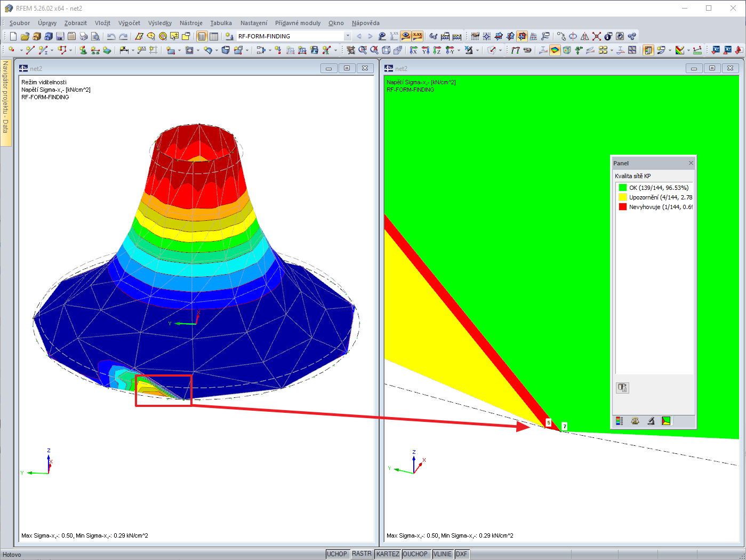
Task: Click the new line tool icon
Action: point(30,50)
